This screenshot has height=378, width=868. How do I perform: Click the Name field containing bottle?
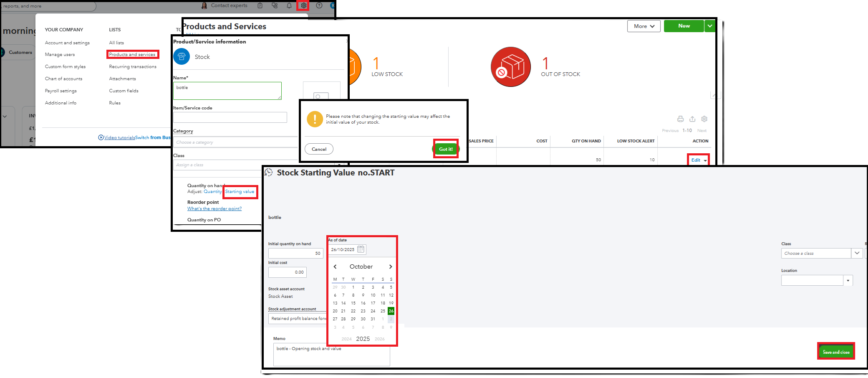[227, 91]
